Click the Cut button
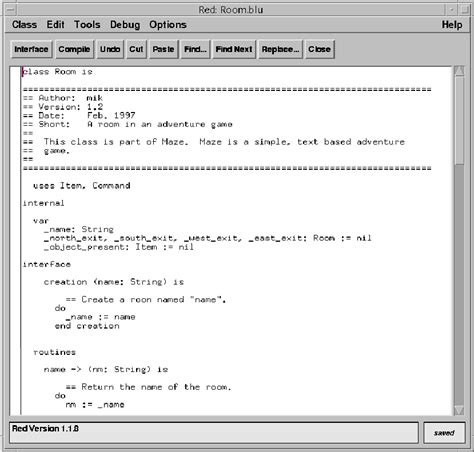Screen dimensions: 474x452 click(136, 49)
